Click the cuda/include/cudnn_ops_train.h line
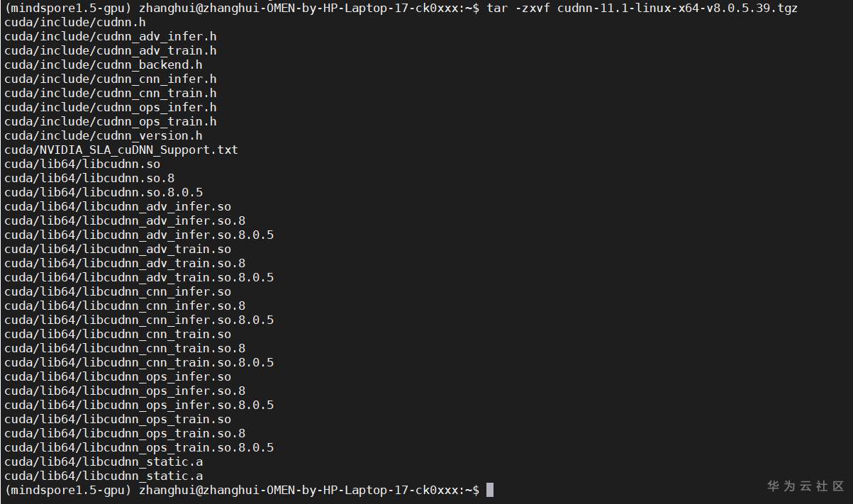 tap(111, 121)
